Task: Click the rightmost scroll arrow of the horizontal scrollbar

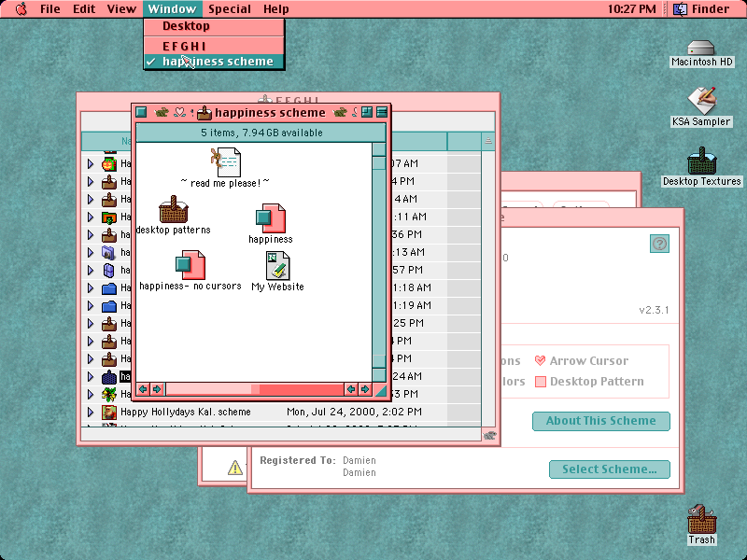Action: [x=365, y=389]
